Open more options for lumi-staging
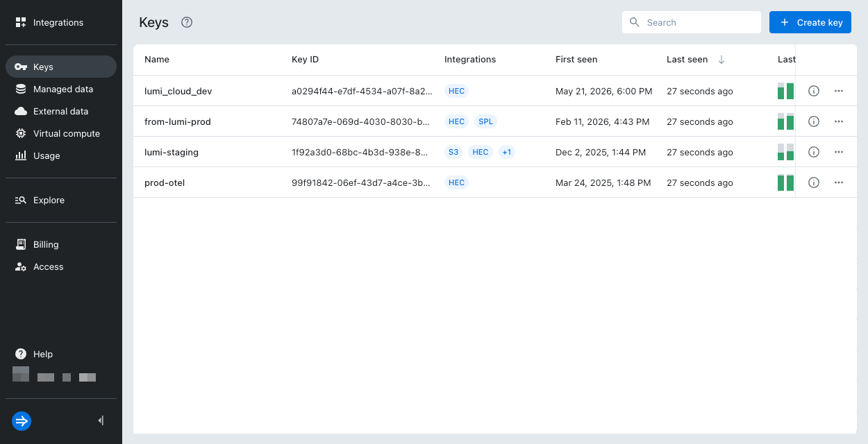The width and height of the screenshot is (868, 444). pyautogui.click(x=839, y=152)
